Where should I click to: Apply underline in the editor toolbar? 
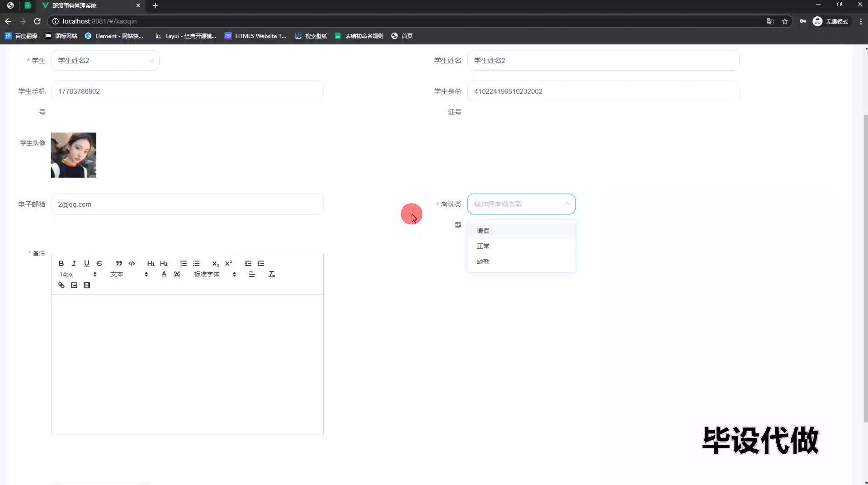[86, 263]
